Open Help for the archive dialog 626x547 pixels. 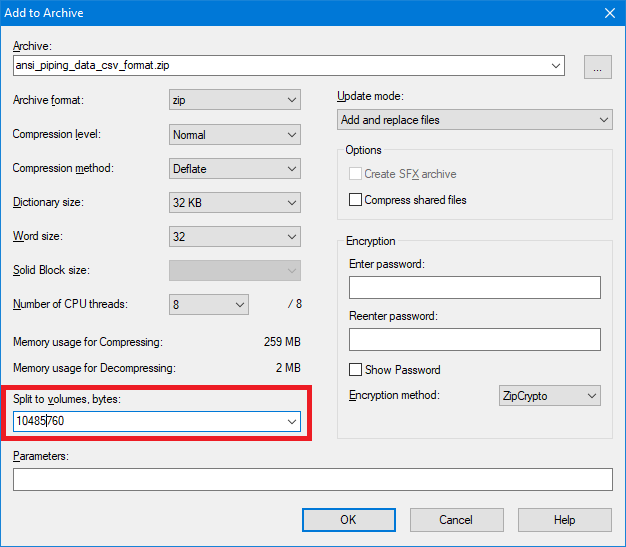(x=565, y=520)
